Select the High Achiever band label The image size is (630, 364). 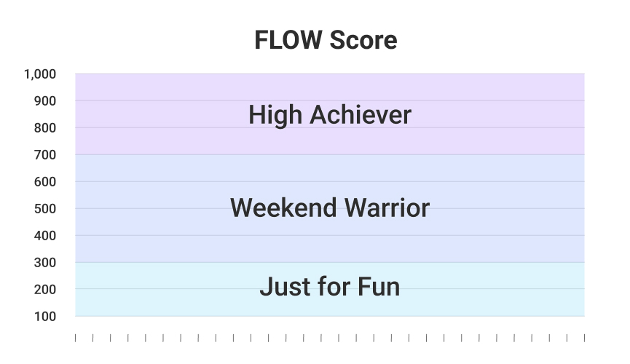click(330, 115)
